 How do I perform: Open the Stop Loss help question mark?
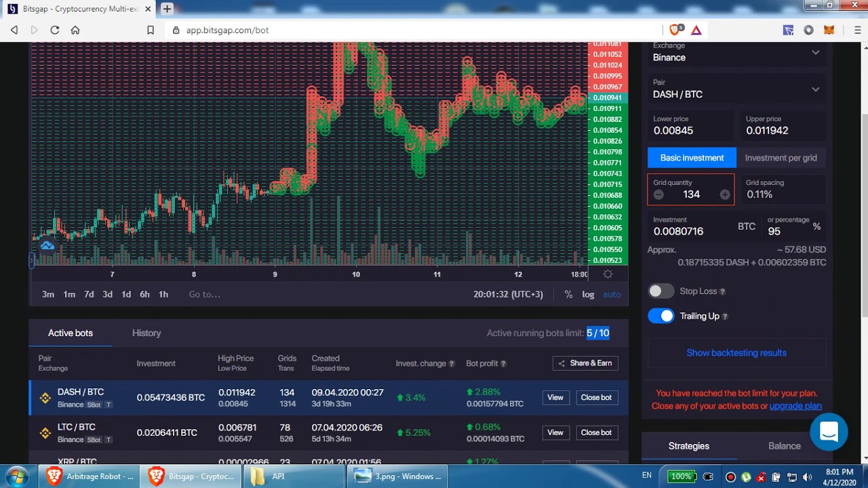pos(722,291)
